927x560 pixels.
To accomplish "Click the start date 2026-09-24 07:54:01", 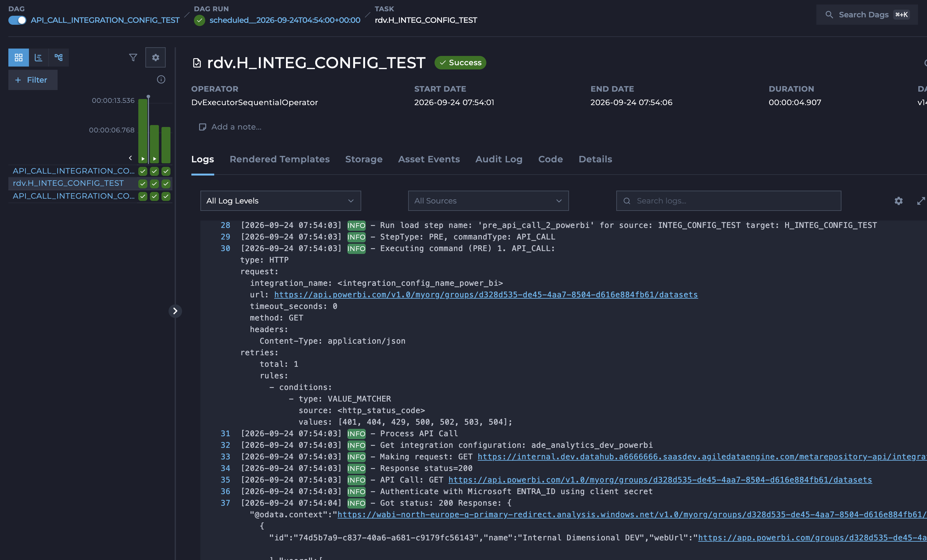I will click(454, 102).
